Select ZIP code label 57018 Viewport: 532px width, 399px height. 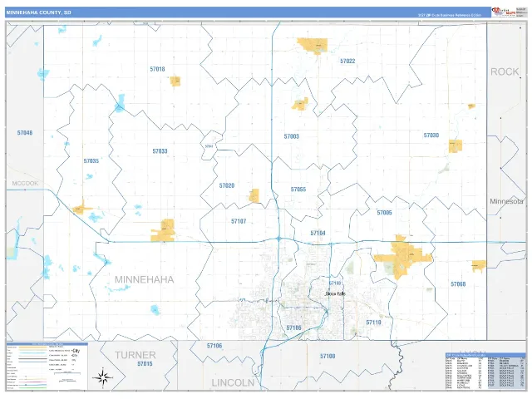pyautogui.click(x=157, y=69)
